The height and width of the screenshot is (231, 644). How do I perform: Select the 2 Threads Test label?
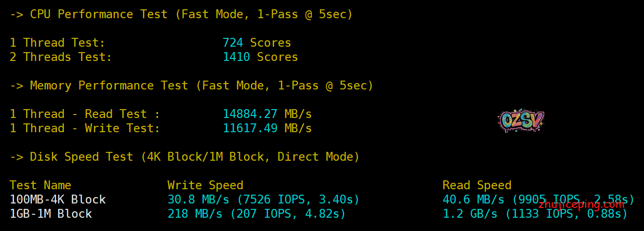(61, 57)
